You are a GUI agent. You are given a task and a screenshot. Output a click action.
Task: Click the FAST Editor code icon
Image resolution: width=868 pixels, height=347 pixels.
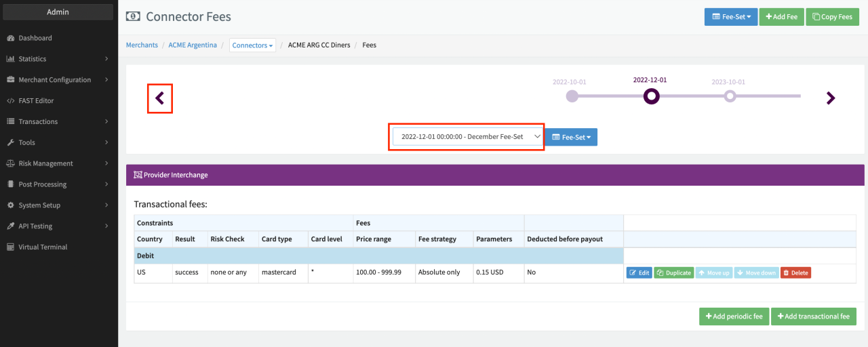click(x=11, y=101)
